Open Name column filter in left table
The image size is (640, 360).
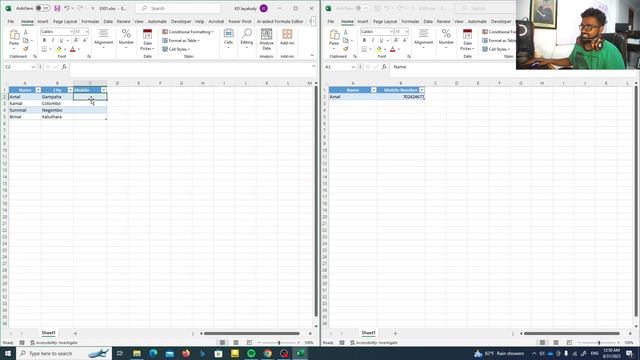[x=38, y=90]
